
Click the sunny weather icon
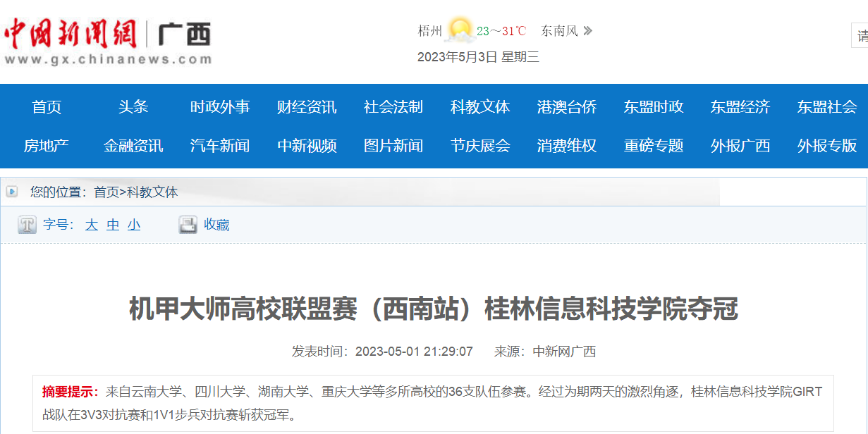click(459, 30)
